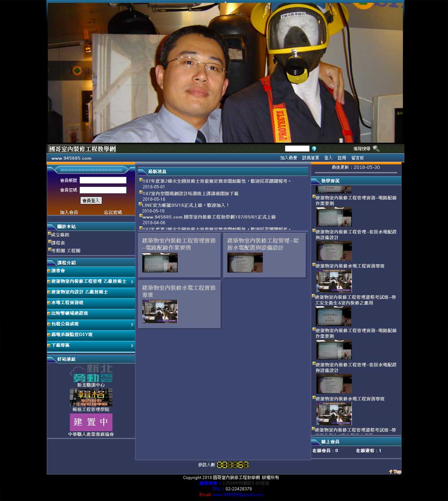Open 進階搜尋 magnifier icon
448x501 pixels.
tap(376, 149)
